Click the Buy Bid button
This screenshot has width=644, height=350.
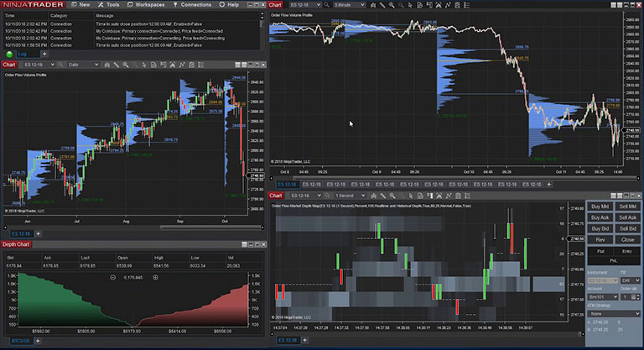click(x=600, y=228)
